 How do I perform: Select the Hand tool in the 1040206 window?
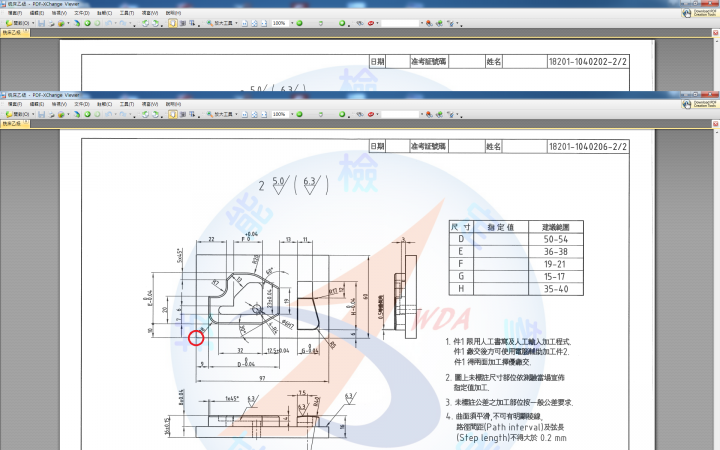pyautogui.click(x=173, y=114)
